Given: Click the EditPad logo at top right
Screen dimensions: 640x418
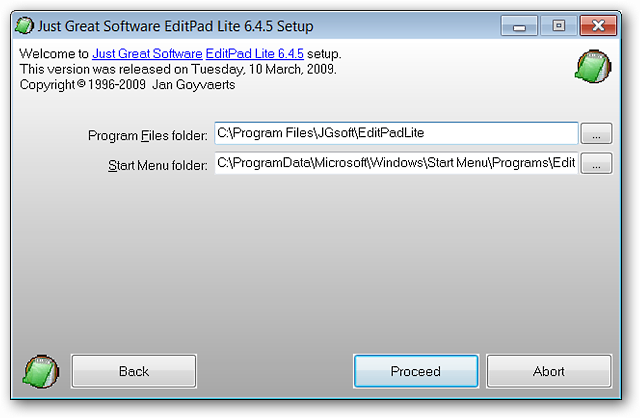Looking at the screenshot, I should point(593,66).
